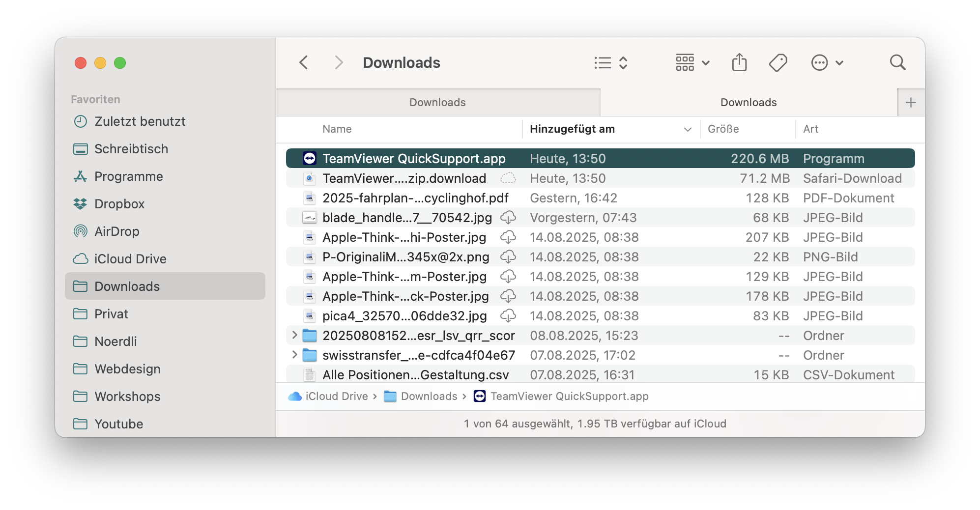The width and height of the screenshot is (980, 510).
Task: Select 2025-fahrplan-…cyclinghof.pdf file
Action: click(x=600, y=198)
